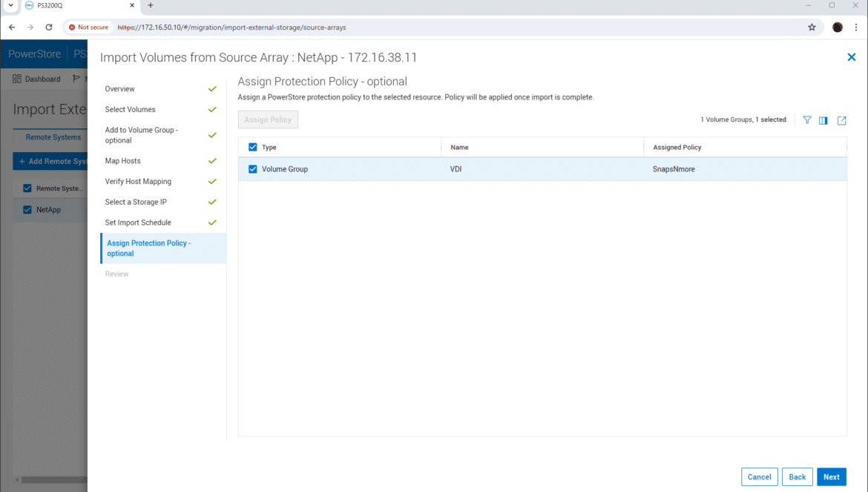
Task: Click the Add Remote System button
Action: click(50, 161)
